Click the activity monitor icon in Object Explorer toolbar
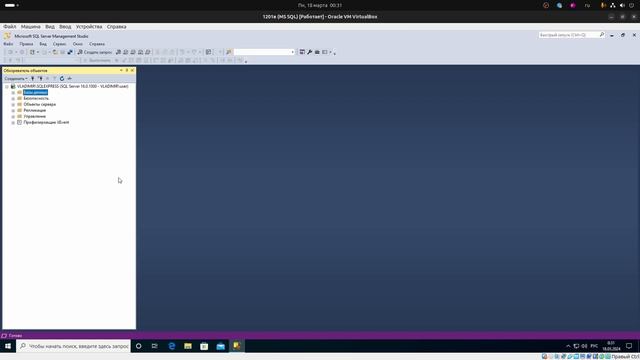This screenshot has height=360, width=640. (69, 78)
